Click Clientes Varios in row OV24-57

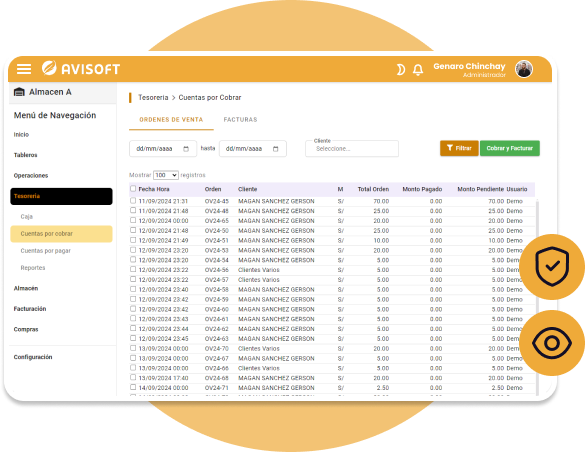click(259, 280)
